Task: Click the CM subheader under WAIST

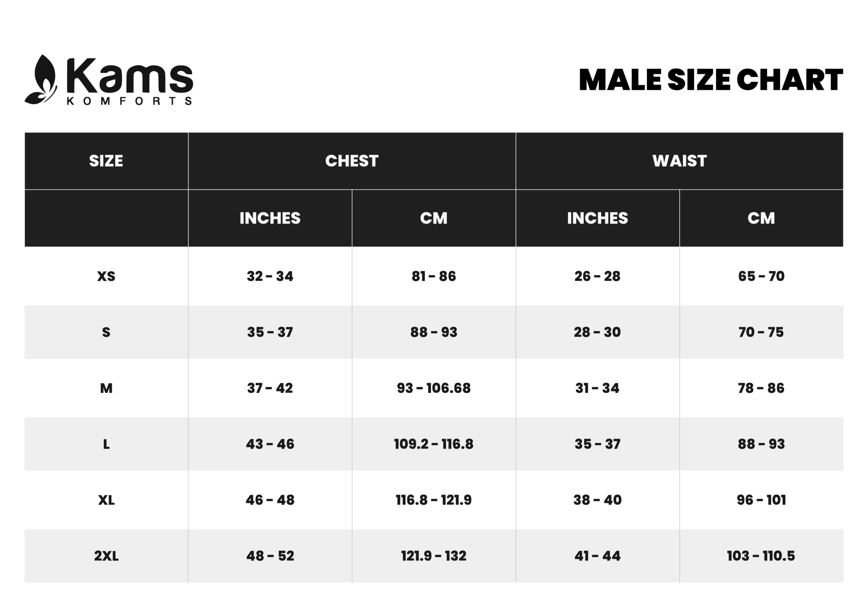Action: click(761, 218)
